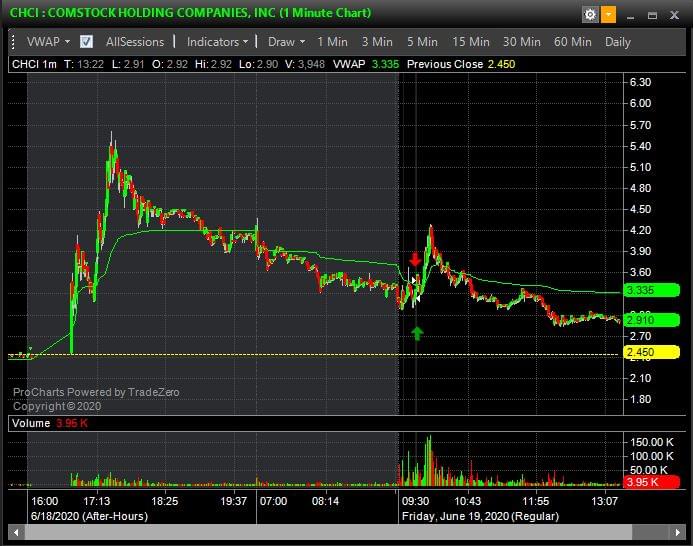Image resolution: width=693 pixels, height=546 pixels.
Task: Open the chart settings gear icon
Action: tap(590, 15)
